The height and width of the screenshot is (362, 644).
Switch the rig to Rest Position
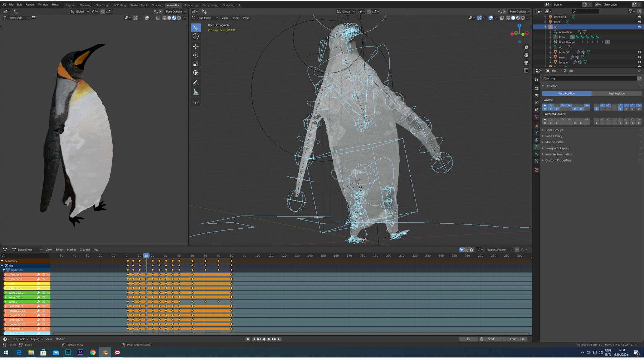pos(617,93)
